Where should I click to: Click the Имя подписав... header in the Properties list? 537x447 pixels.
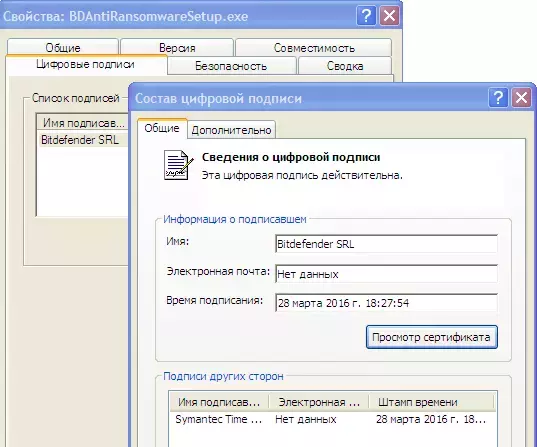[x=83, y=123]
